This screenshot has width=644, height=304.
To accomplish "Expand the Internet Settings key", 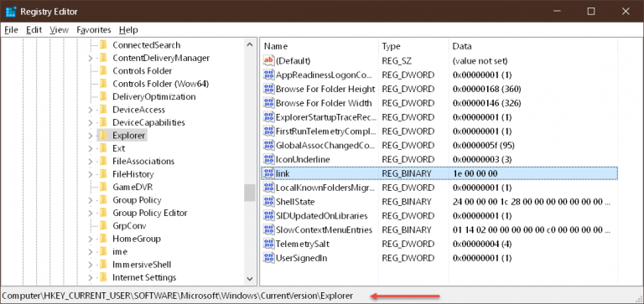I will pos(91,278).
